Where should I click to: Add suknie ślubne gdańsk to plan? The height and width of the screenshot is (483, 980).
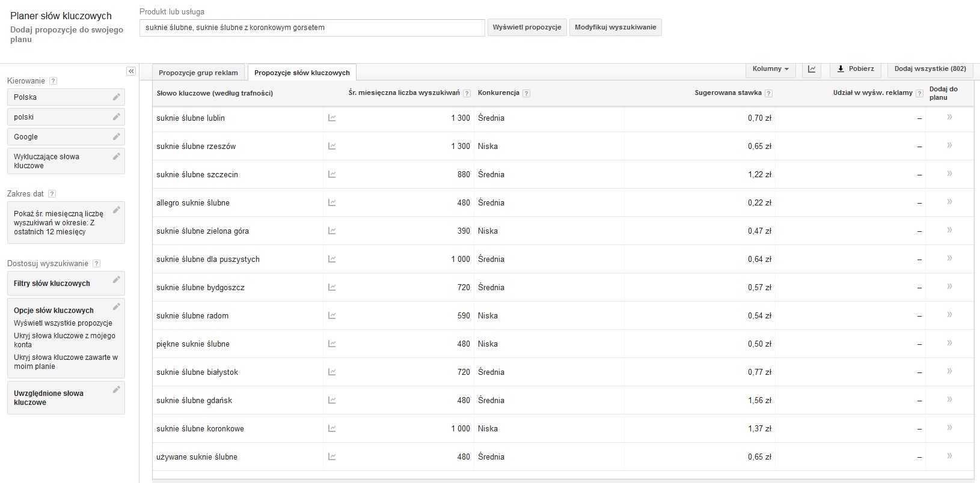tap(949, 399)
